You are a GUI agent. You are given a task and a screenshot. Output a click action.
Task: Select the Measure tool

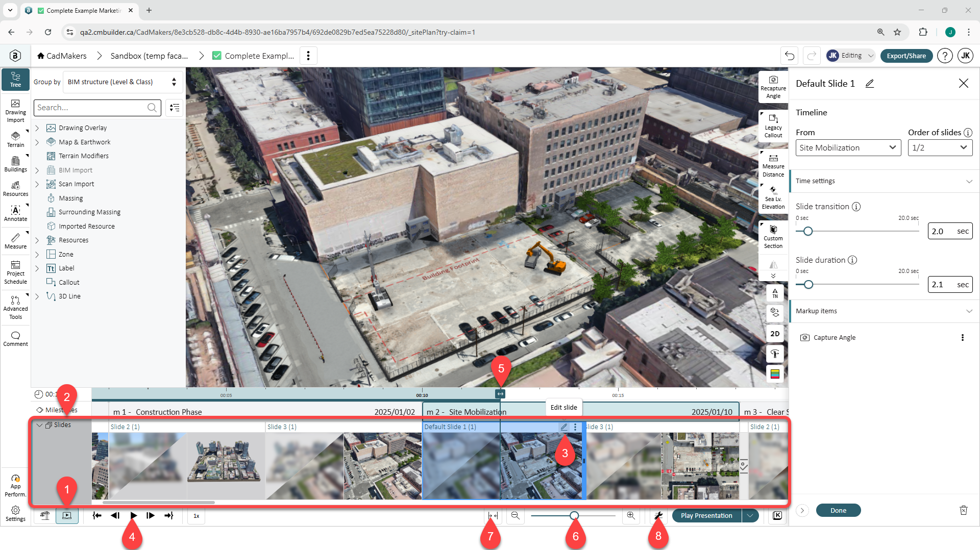point(15,241)
